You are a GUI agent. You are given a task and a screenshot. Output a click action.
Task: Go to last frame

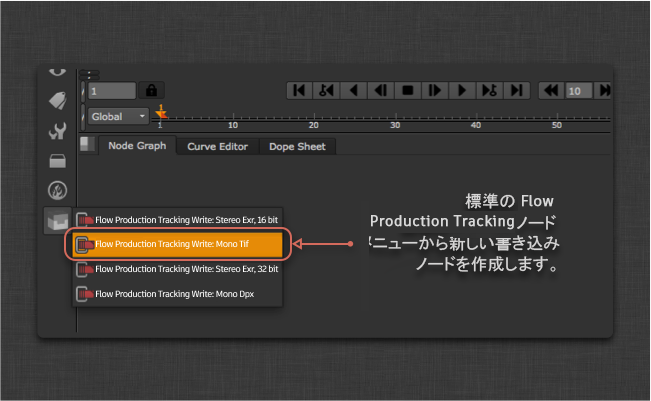(x=516, y=90)
